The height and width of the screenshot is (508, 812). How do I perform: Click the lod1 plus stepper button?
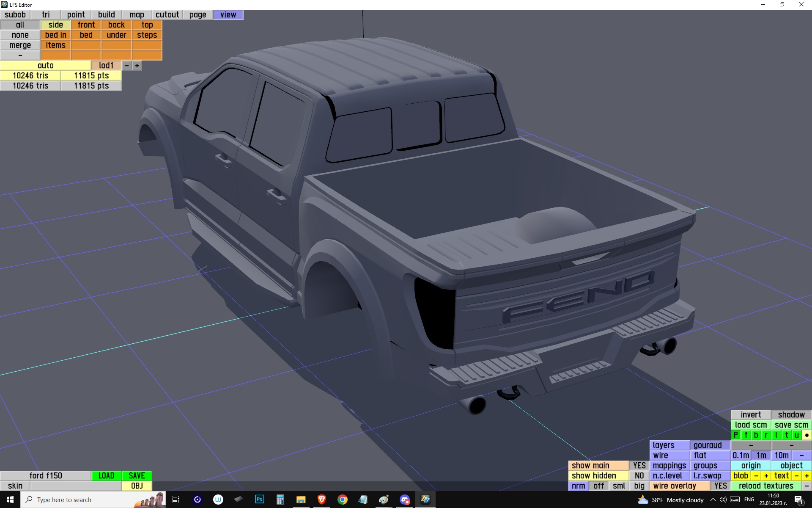[x=137, y=66]
